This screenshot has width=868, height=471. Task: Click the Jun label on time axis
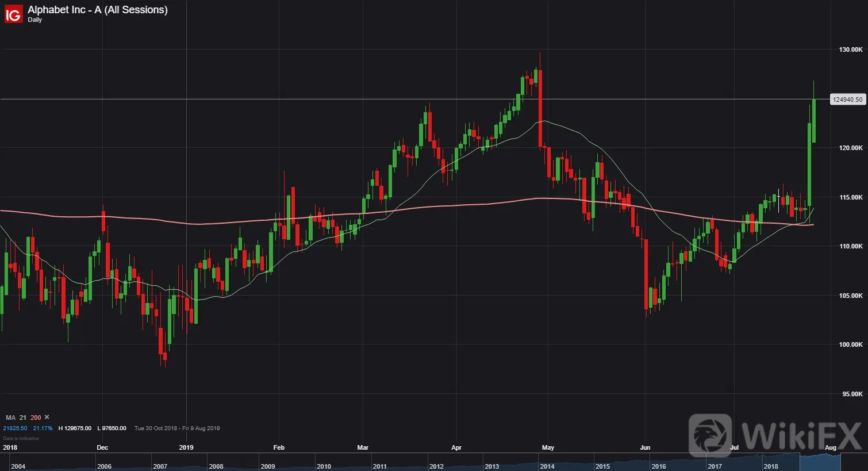coord(645,447)
